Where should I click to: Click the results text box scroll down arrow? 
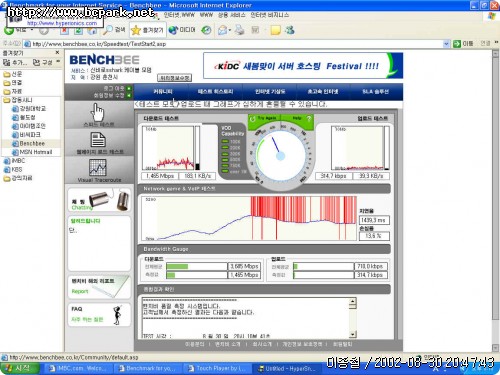point(353,334)
